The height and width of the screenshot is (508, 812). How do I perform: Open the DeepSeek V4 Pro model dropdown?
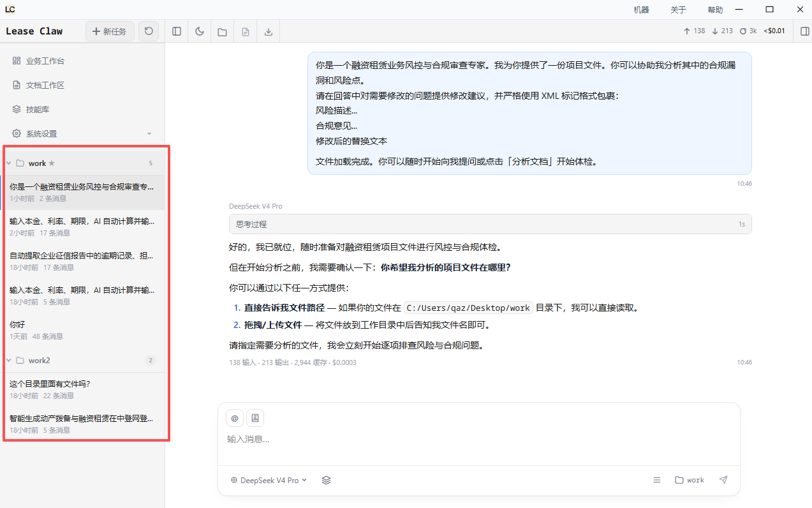coord(269,480)
